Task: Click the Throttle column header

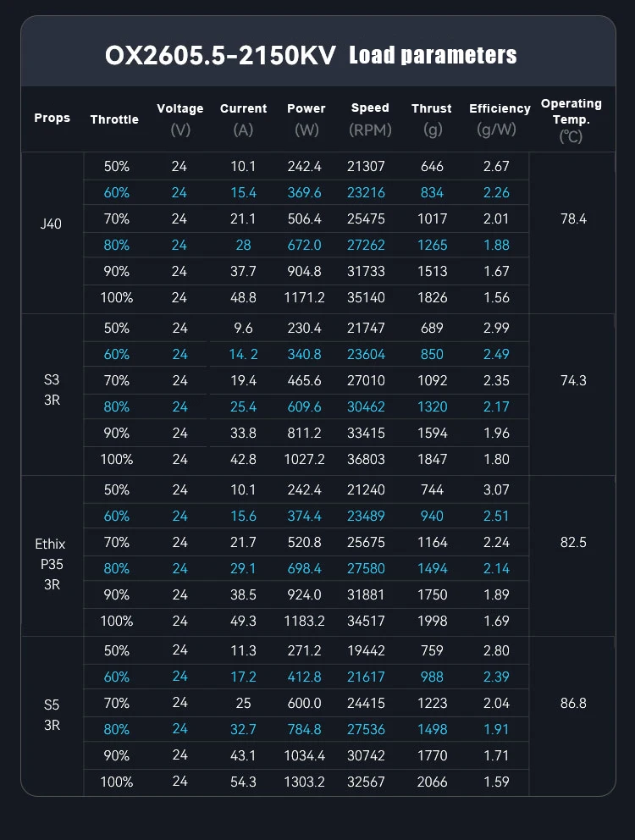Action: (x=114, y=119)
